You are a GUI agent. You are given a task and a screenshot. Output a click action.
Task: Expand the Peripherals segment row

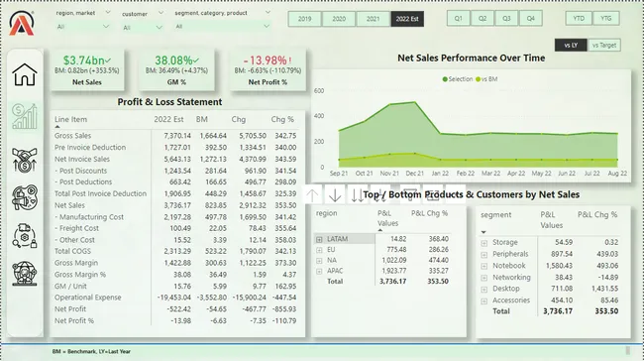484,255
